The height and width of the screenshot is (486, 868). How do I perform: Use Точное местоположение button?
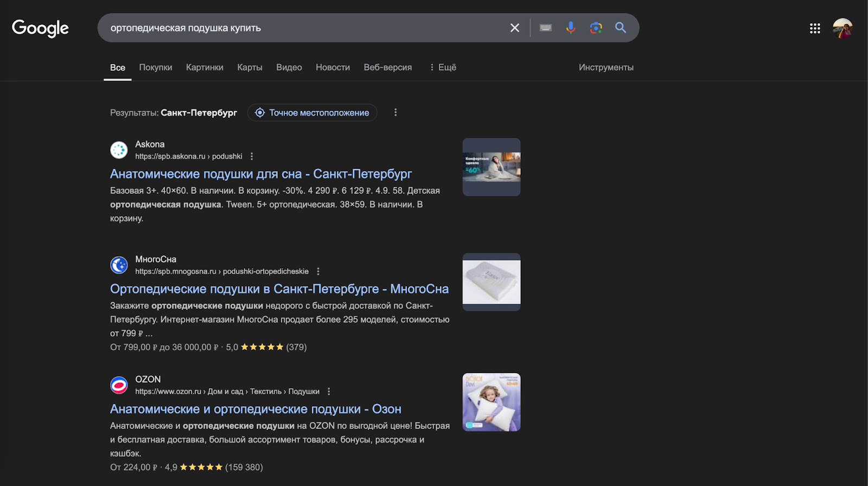[x=312, y=112]
